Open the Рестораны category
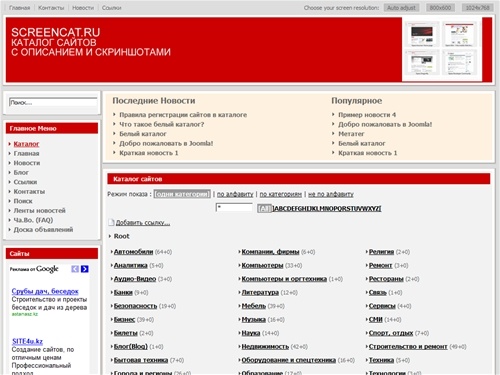This screenshot has width=500, height=375. pyautogui.click(x=386, y=279)
